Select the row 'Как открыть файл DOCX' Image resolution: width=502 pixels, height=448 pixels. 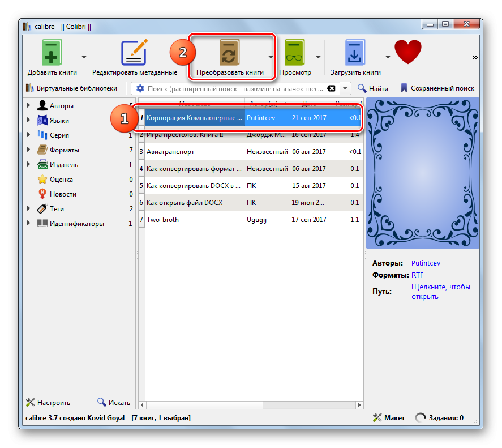coord(251,203)
